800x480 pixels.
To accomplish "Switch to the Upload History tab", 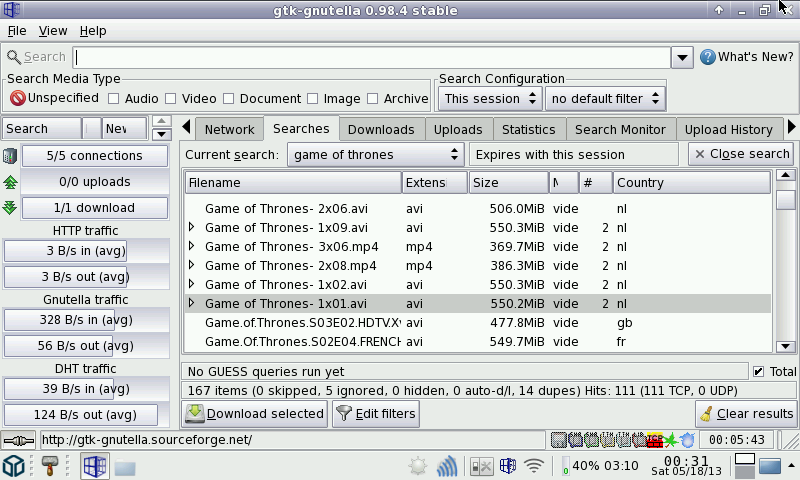I will [729, 130].
